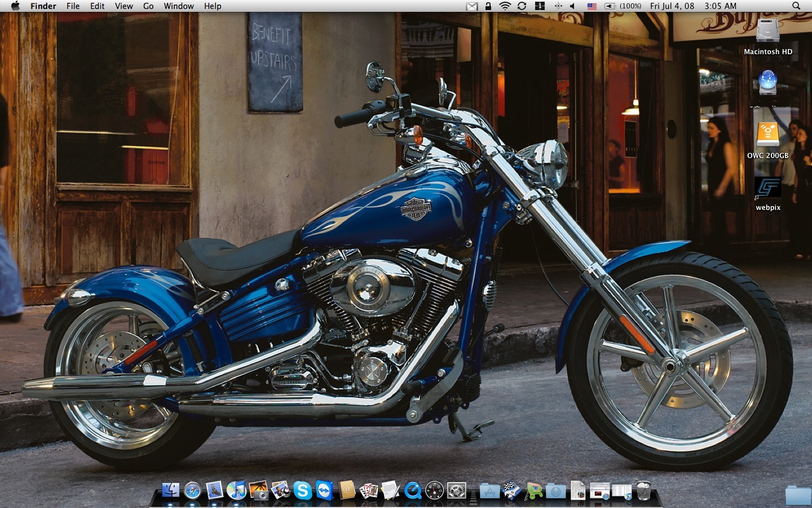Launch the playing cards game in the Dock
The width and height of the screenshot is (812, 508).
(368, 491)
